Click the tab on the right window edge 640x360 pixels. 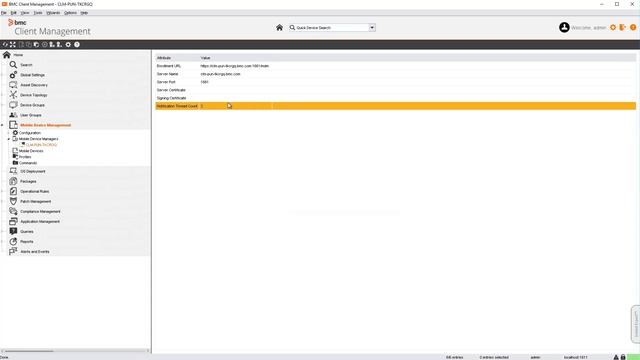pos(636,324)
